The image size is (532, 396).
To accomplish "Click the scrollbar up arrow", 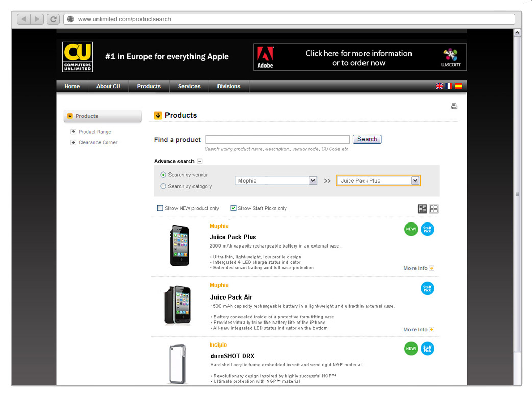I will [x=517, y=33].
